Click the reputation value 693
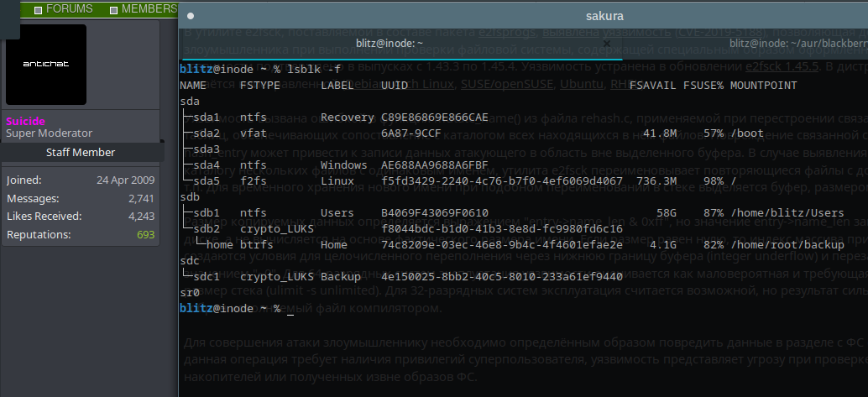 coord(145,235)
